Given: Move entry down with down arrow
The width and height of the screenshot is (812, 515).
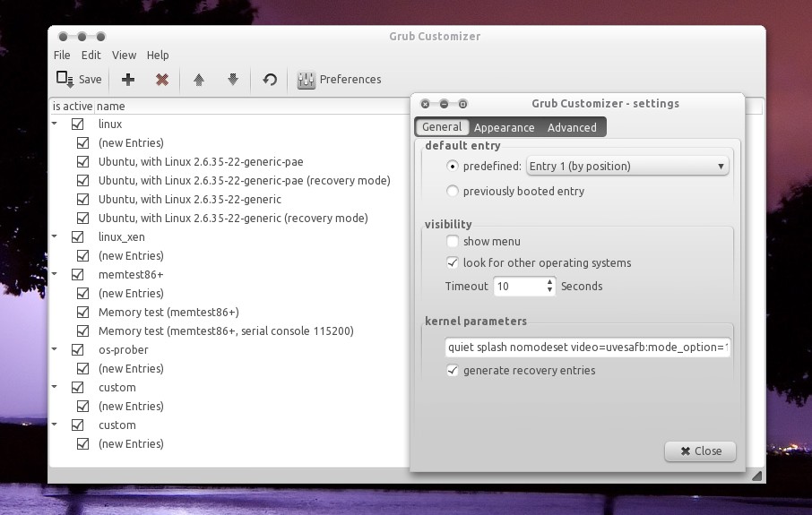Looking at the screenshot, I should coord(233,80).
